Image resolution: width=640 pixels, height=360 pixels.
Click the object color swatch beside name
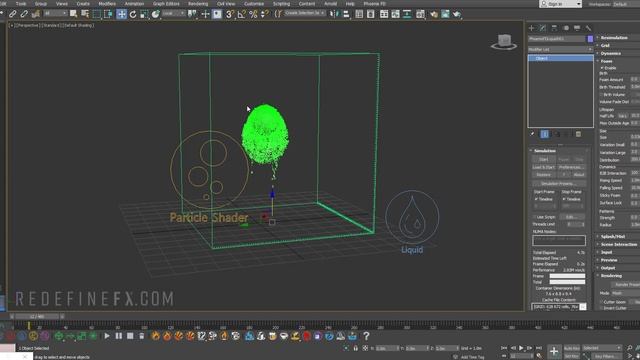click(590, 39)
